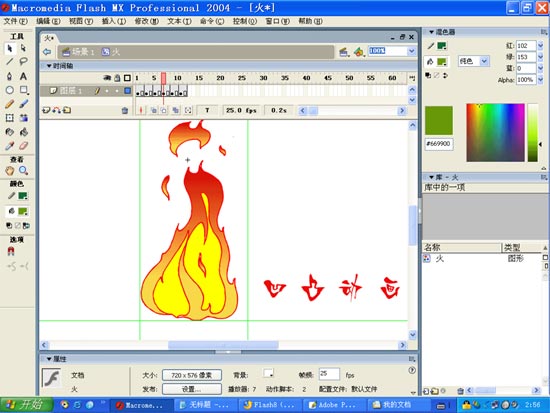Select the Rectangle tool

(x=24, y=90)
